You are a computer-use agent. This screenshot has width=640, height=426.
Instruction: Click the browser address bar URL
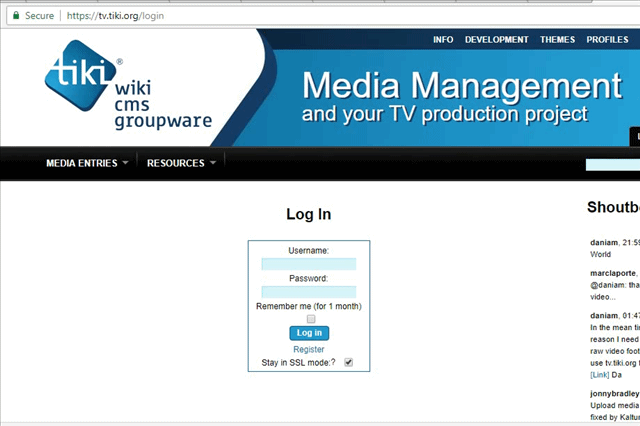coord(115,16)
